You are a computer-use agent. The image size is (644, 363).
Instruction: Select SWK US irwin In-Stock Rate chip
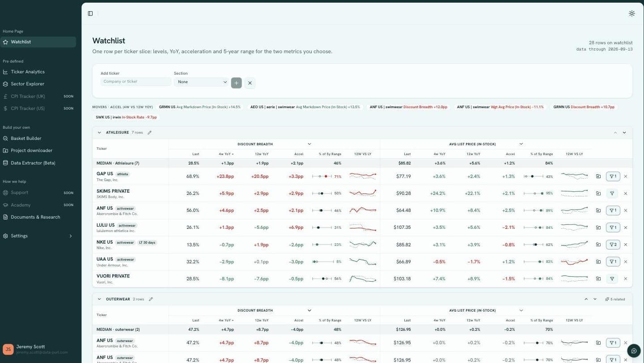pos(126,118)
